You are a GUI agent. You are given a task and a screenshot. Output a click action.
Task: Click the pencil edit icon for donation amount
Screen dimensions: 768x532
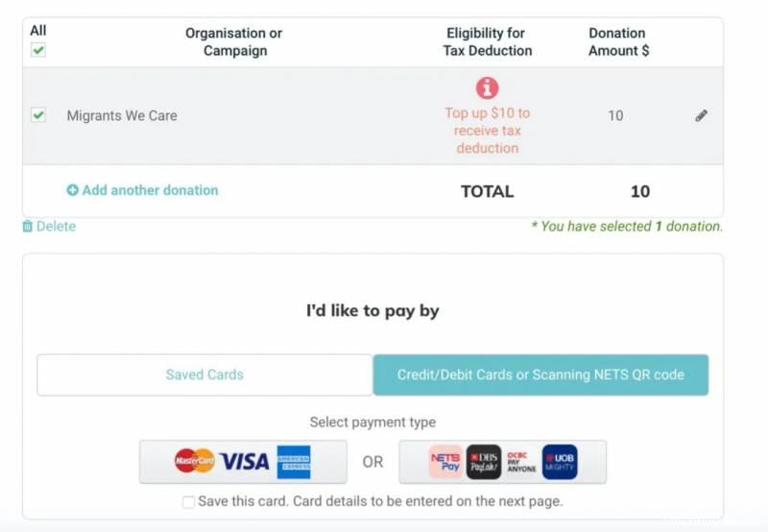[x=702, y=115]
